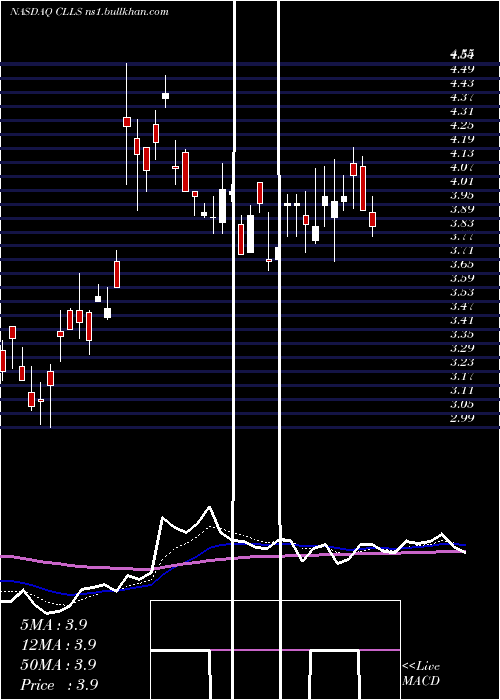Viewport: 500px width, 700px height.
Task: Select the 4.43 price axis label
Action: [462, 83]
